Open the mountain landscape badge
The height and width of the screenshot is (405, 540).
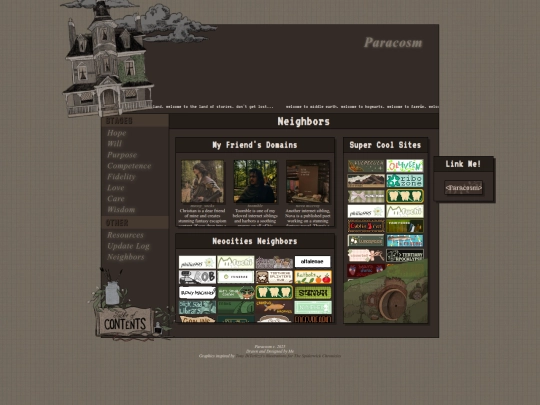point(366,181)
